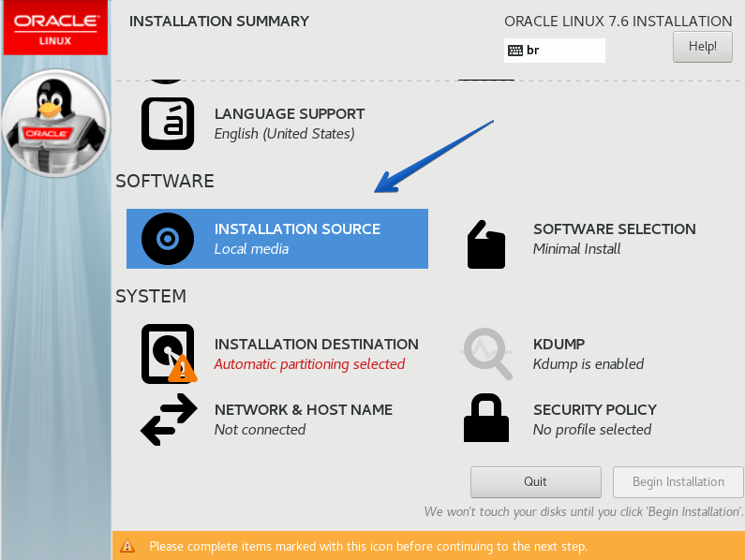This screenshot has width=745, height=560.
Task: Click the red Automatic partitioning selected text
Action: pyautogui.click(x=309, y=364)
